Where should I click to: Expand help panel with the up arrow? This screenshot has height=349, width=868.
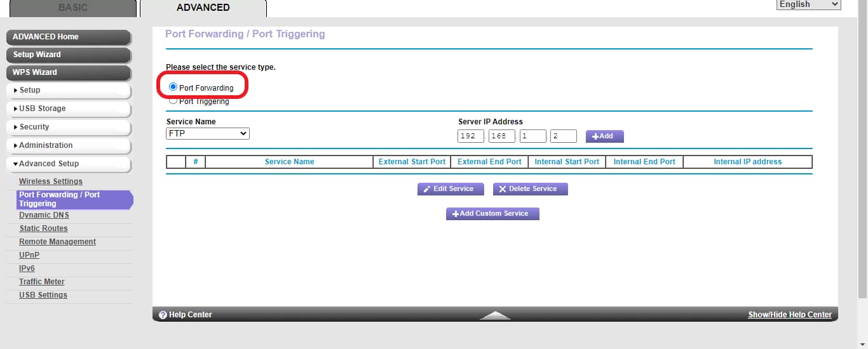pos(495,315)
